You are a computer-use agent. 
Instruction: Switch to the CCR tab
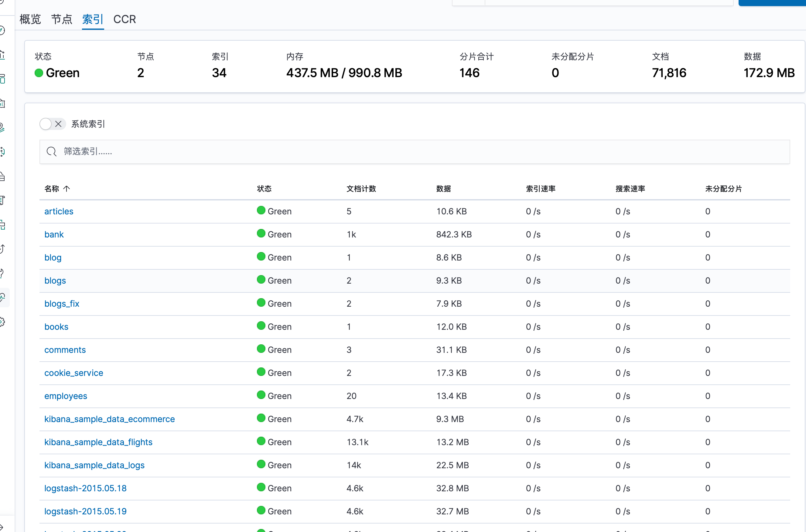125,19
